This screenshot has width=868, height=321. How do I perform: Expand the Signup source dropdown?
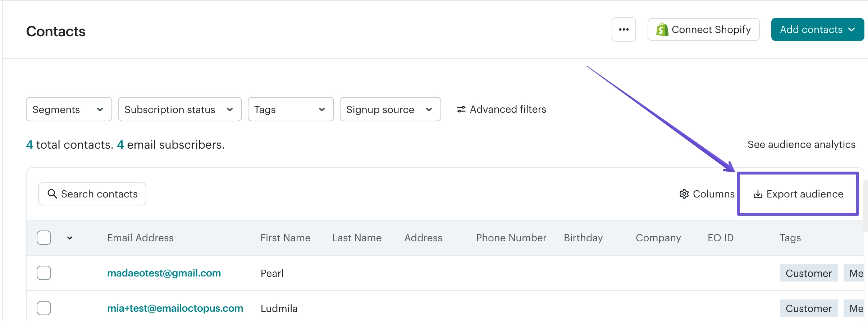click(x=390, y=109)
